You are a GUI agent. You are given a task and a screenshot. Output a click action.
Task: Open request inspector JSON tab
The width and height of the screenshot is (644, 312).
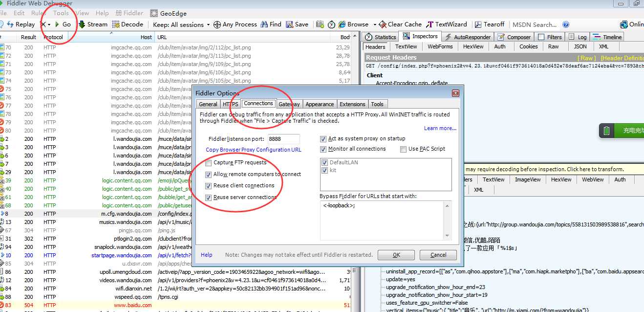(580, 46)
